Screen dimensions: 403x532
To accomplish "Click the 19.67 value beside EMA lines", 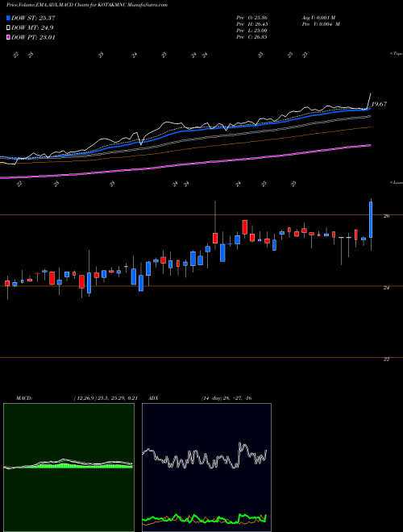I will click(379, 104).
